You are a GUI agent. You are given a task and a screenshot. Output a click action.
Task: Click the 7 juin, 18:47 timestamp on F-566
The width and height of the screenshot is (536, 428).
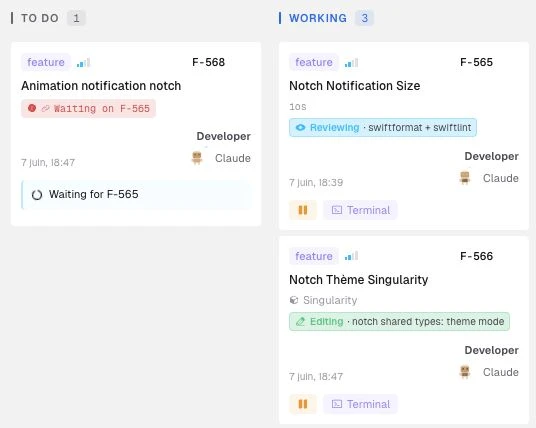316,376
